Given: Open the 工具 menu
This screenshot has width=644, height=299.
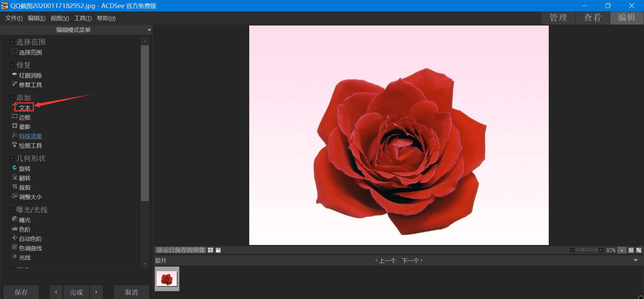Looking at the screenshot, I should click(83, 18).
